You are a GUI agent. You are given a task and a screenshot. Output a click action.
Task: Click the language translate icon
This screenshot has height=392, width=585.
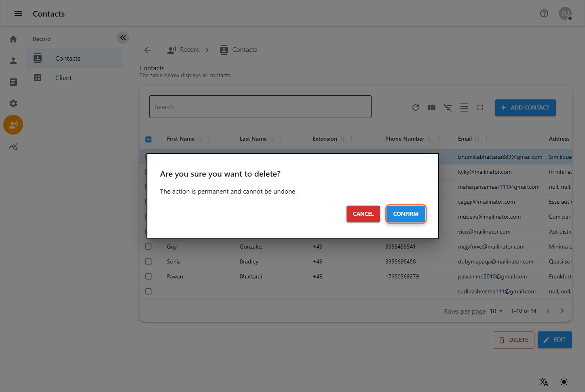(543, 382)
